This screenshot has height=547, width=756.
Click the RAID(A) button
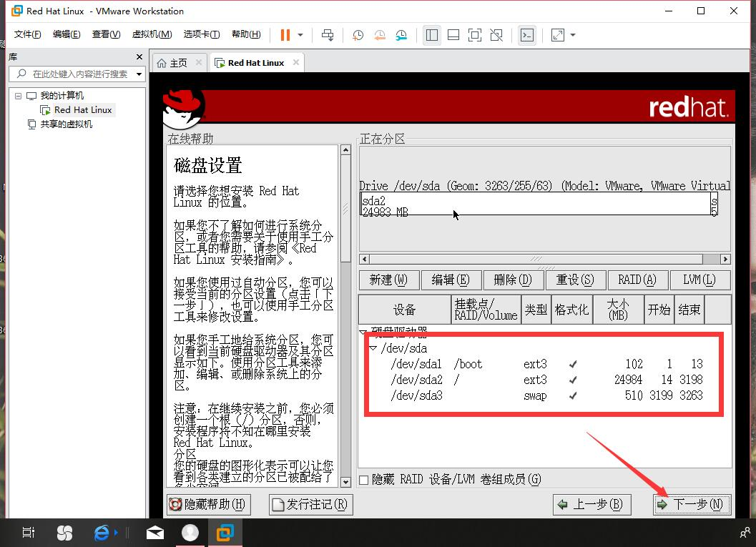pos(637,280)
